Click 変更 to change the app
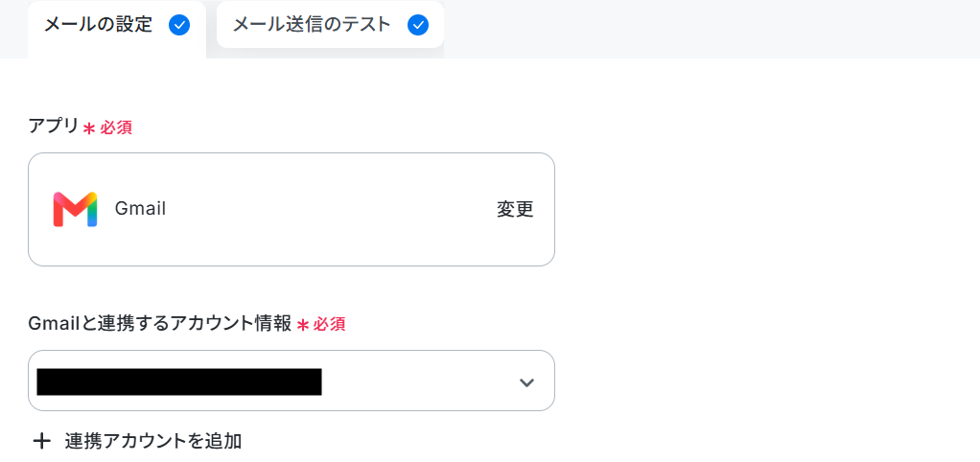The width and height of the screenshot is (980, 462). 516,210
